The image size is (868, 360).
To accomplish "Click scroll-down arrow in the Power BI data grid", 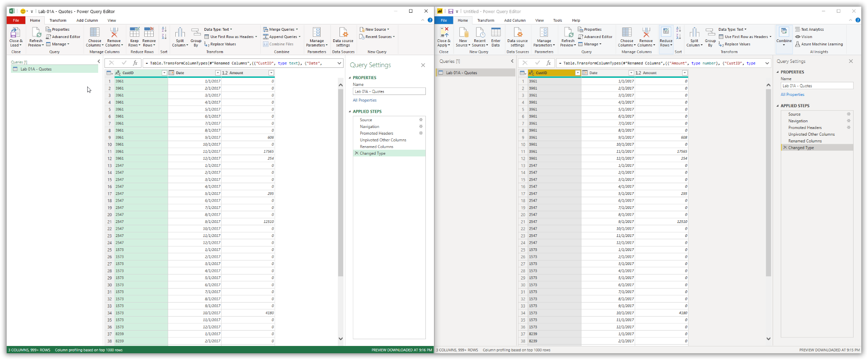I will [769, 339].
